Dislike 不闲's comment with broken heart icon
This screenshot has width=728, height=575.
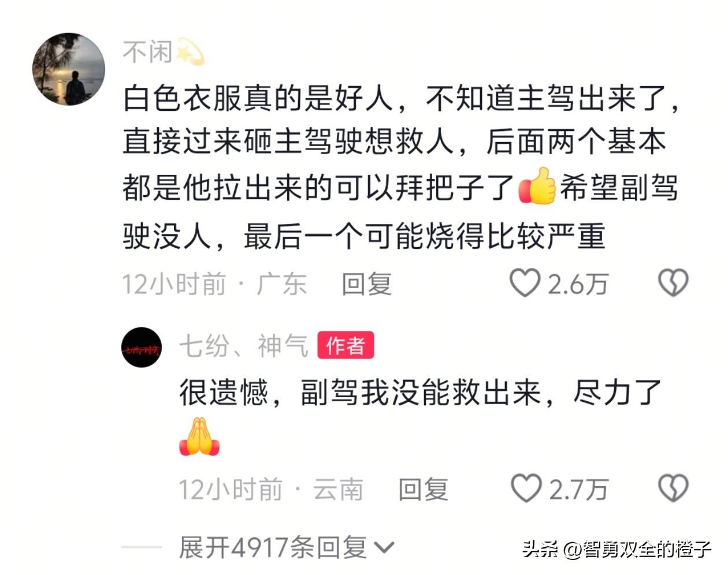[673, 283]
